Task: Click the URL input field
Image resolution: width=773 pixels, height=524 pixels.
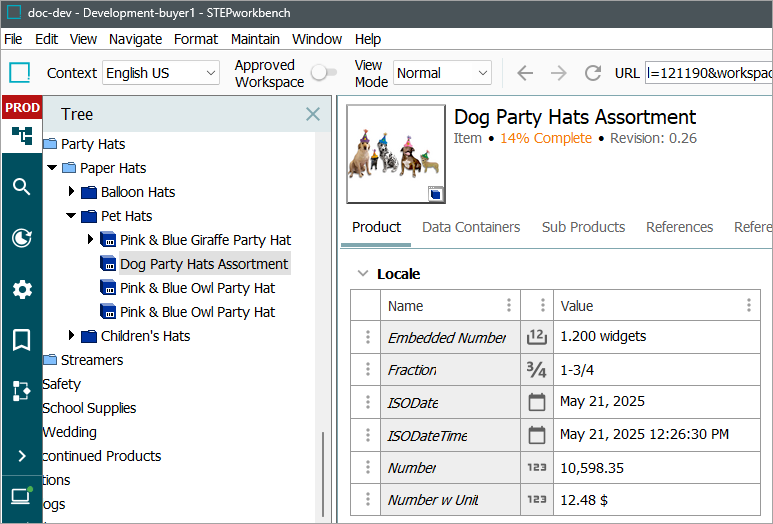Action: click(708, 73)
